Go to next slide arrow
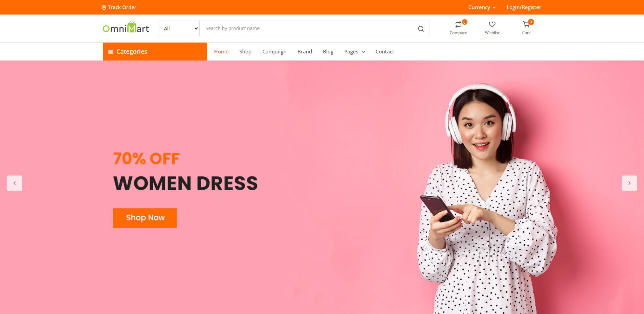644x314 pixels. pos(629,183)
